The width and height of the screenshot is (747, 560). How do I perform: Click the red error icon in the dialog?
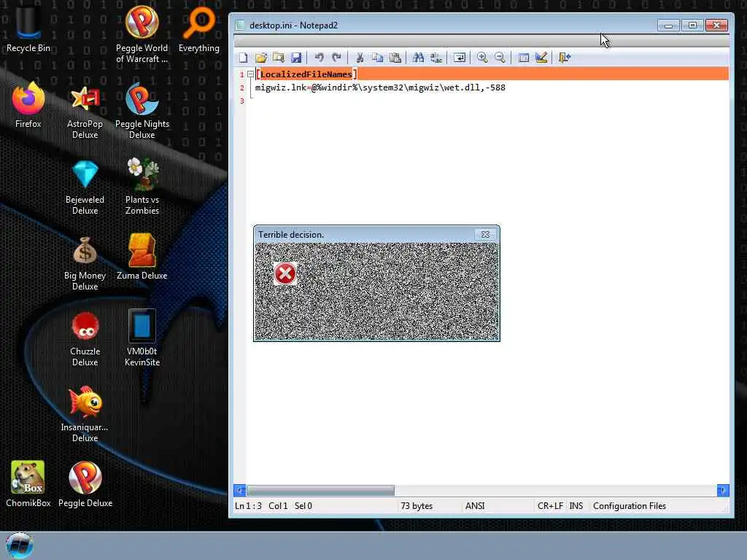(285, 274)
